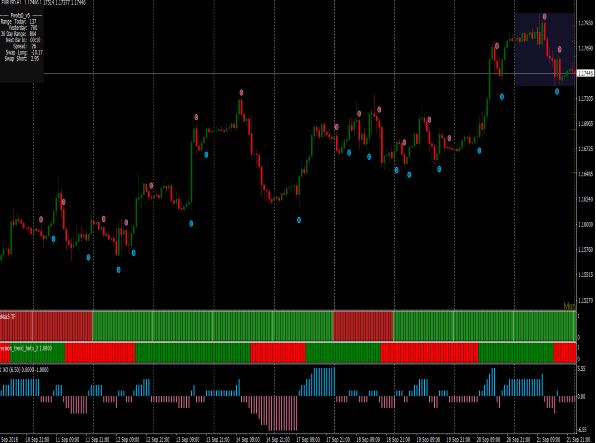Click the Next Bar In countdown row
The height and width of the screenshot is (443, 596).
click(23, 40)
